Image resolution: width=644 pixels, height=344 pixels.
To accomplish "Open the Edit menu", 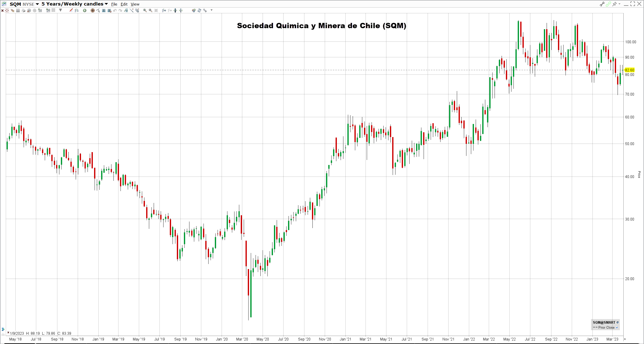I will pos(124,4).
